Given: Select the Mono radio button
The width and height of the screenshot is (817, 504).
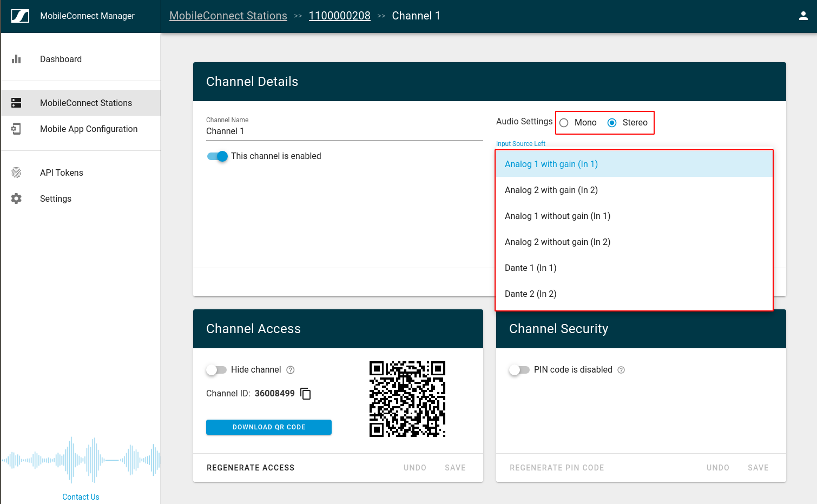Looking at the screenshot, I should pos(564,123).
